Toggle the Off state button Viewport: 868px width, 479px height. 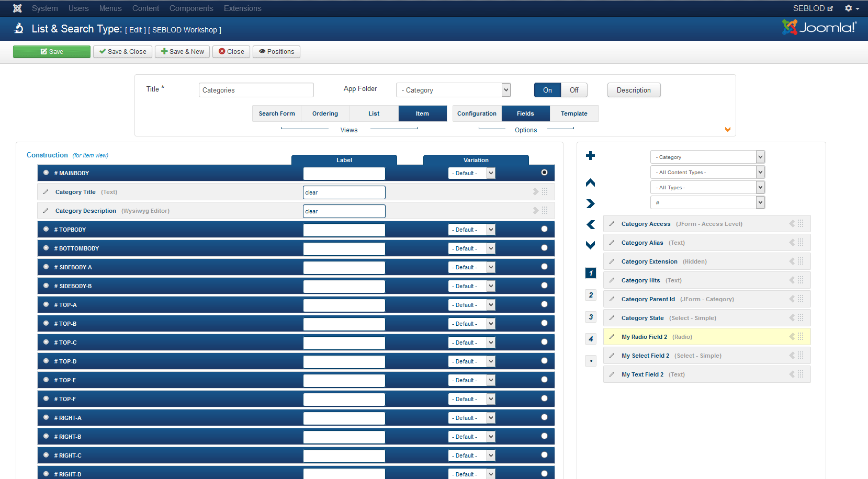(574, 90)
